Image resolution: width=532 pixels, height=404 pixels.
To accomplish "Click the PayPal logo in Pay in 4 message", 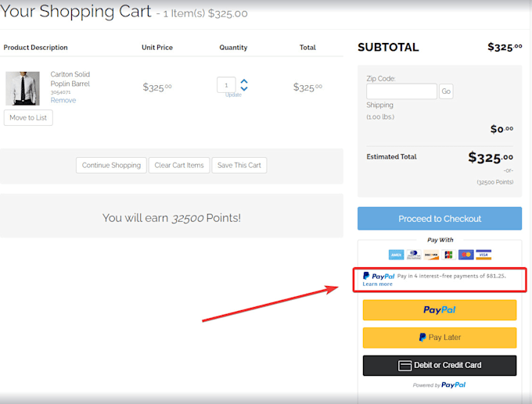I will [x=379, y=276].
